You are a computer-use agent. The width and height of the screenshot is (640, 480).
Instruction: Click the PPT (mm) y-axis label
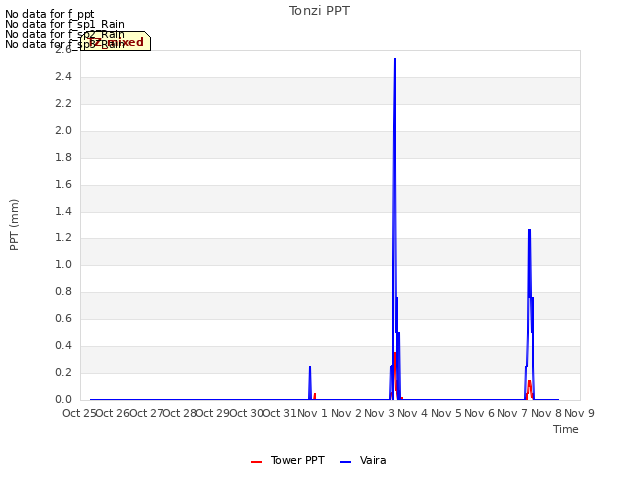14,225
